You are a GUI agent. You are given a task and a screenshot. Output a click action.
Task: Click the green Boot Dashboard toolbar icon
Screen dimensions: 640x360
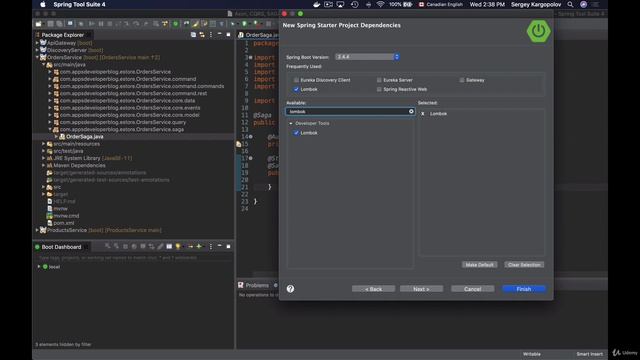pos(176,24)
